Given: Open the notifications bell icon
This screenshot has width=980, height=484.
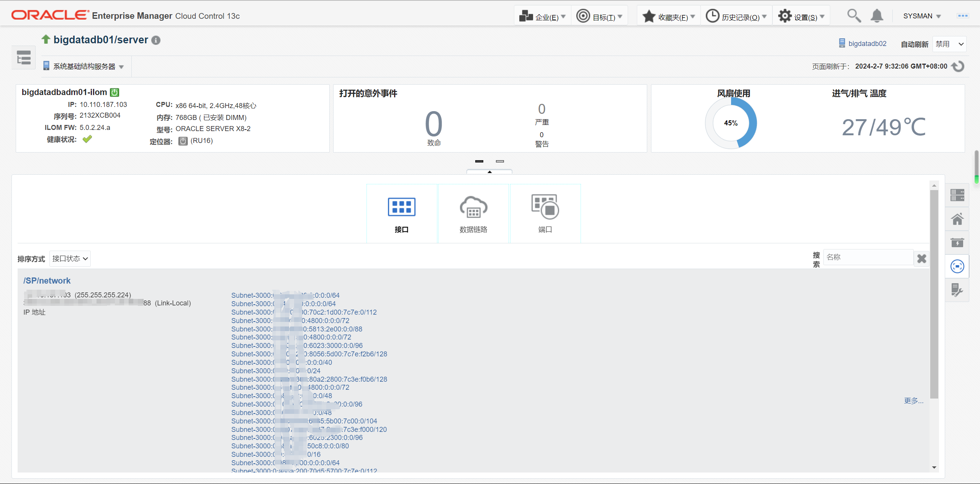Looking at the screenshot, I should pyautogui.click(x=877, y=16).
